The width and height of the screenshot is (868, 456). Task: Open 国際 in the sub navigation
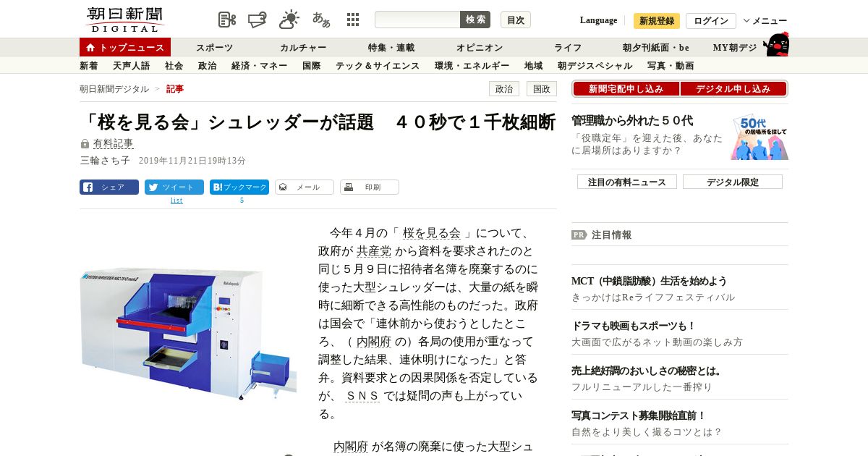pos(311,66)
